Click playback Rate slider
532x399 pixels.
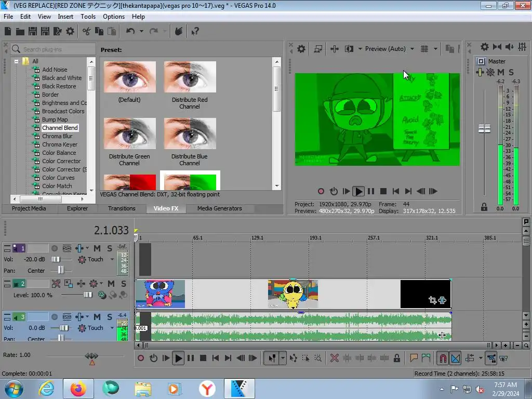point(91,356)
